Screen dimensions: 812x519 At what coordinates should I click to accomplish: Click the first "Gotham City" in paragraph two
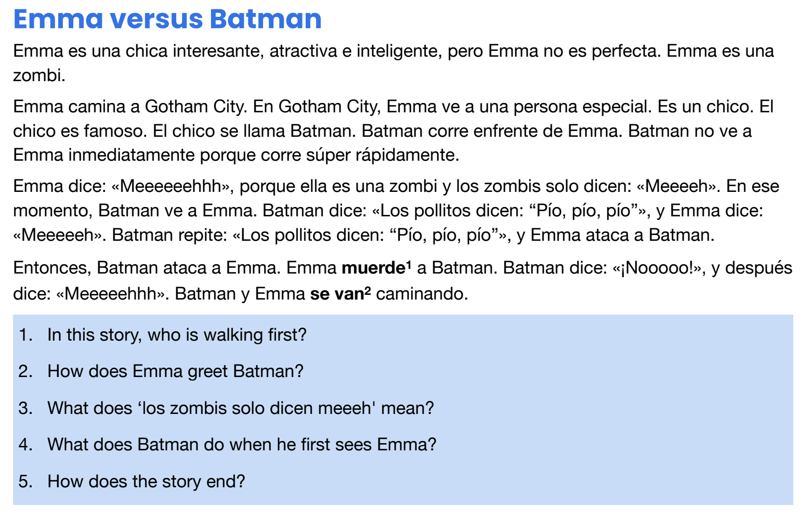click(x=194, y=107)
